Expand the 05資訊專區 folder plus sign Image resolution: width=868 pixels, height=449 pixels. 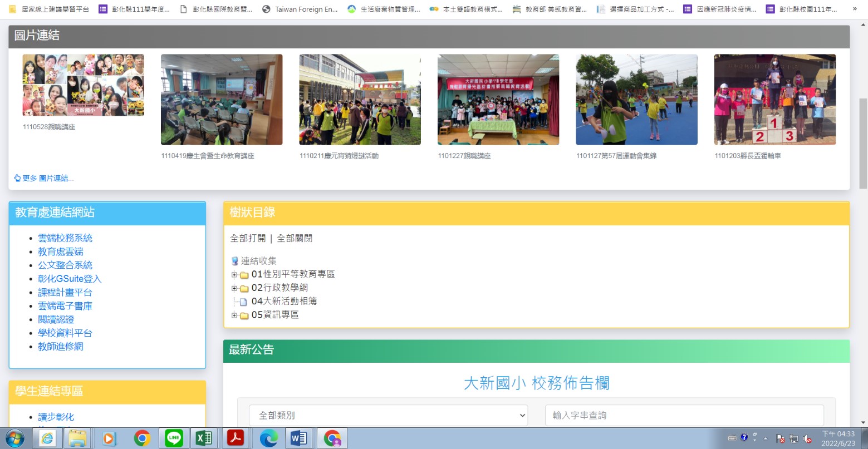click(x=234, y=315)
